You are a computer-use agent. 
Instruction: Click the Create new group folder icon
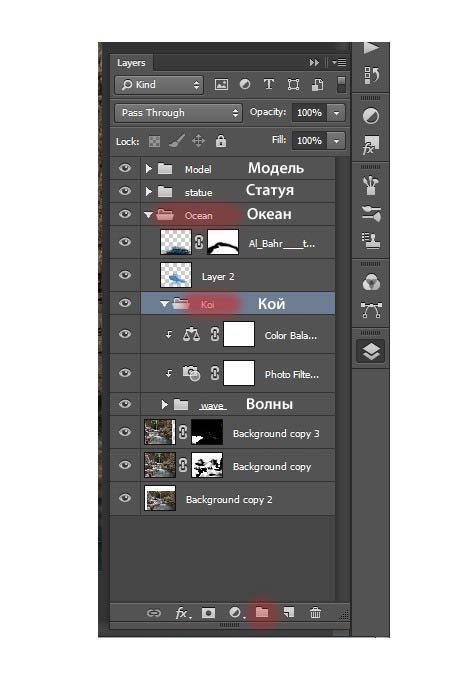click(x=262, y=612)
